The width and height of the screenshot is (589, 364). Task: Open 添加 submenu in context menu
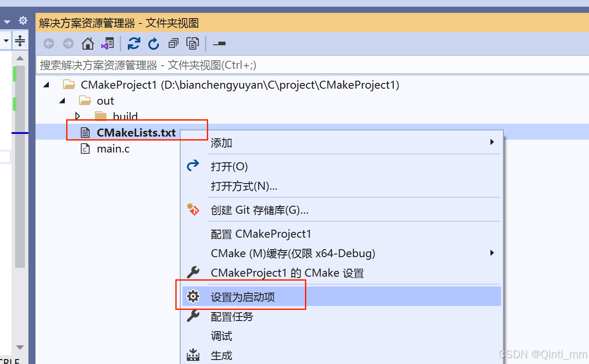221,143
